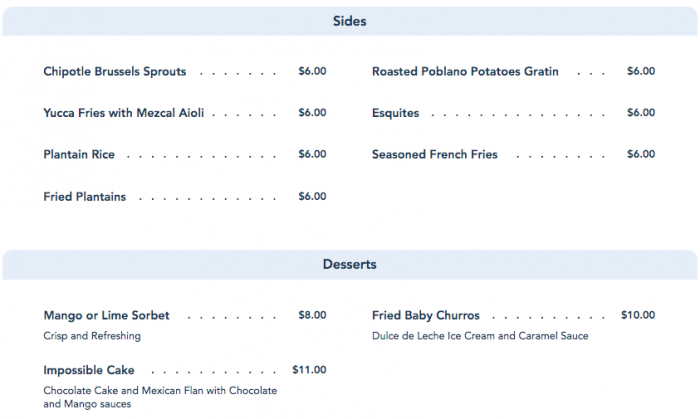The height and width of the screenshot is (419, 700).
Task: Select Chipotle Brussels Sprouts item
Action: [x=115, y=72]
